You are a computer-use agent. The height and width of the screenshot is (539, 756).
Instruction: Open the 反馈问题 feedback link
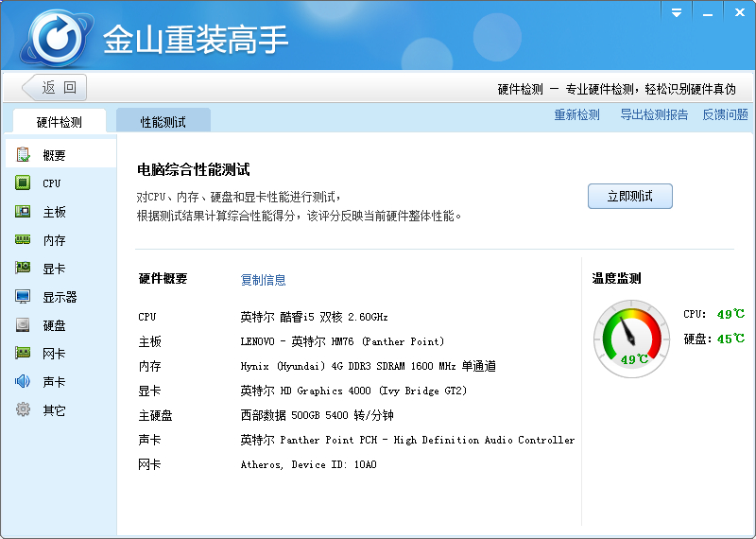coord(725,114)
